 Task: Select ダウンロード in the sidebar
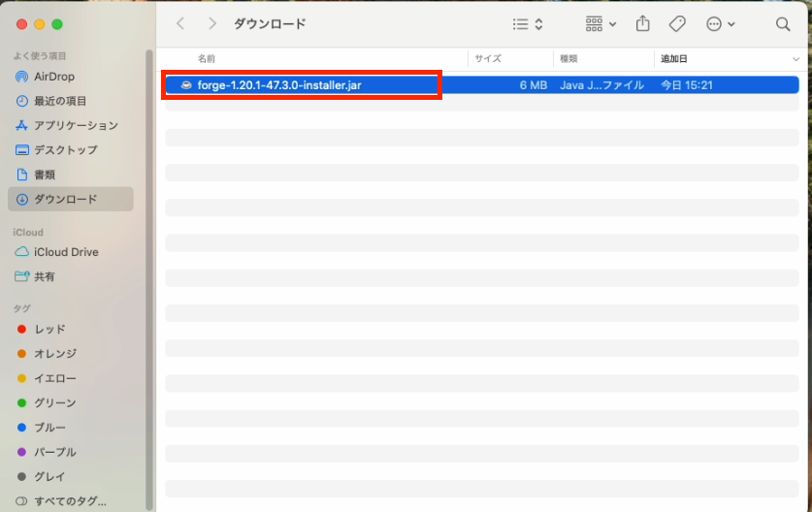71,200
